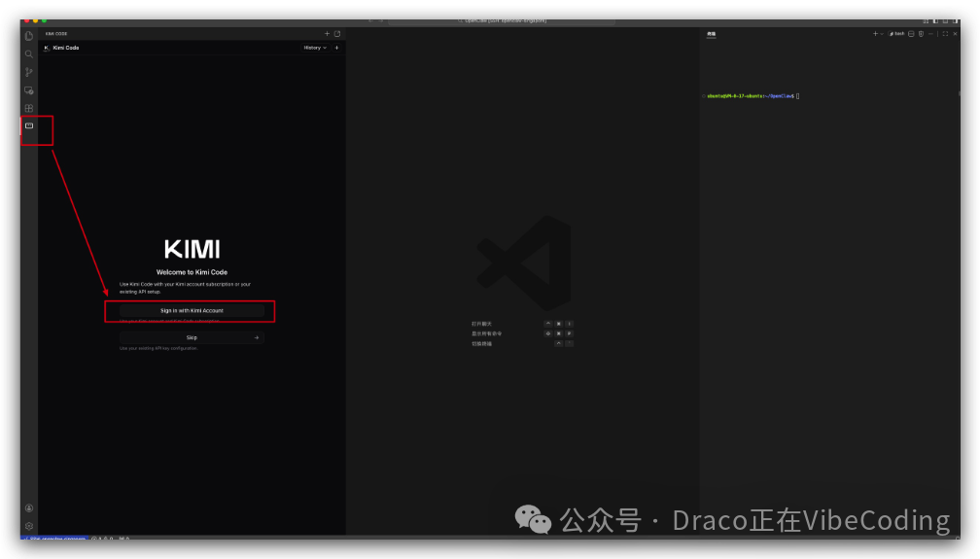
Task: Open the new terminal profile dropdown arrow
Action: click(x=882, y=34)
